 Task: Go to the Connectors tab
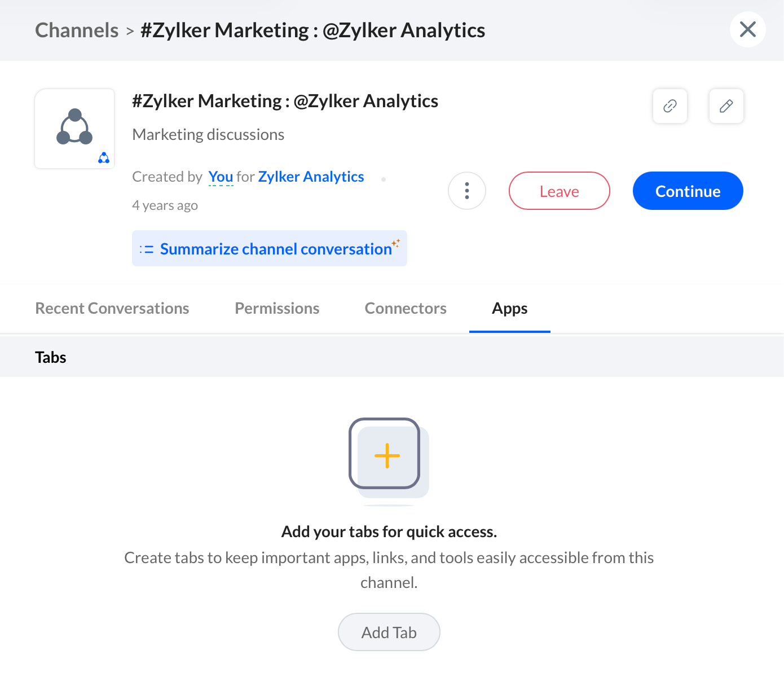coord(406,308)
